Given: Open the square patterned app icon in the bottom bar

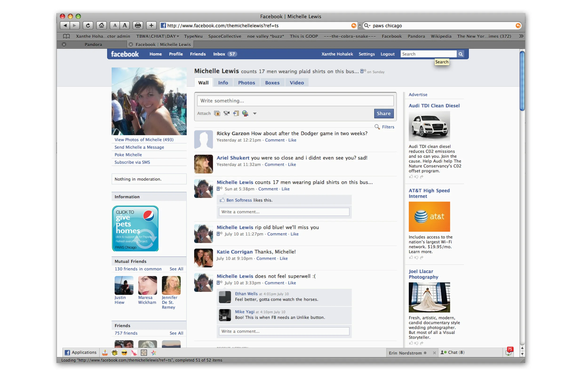Looking at the screenshot, I should pos(144,353).
